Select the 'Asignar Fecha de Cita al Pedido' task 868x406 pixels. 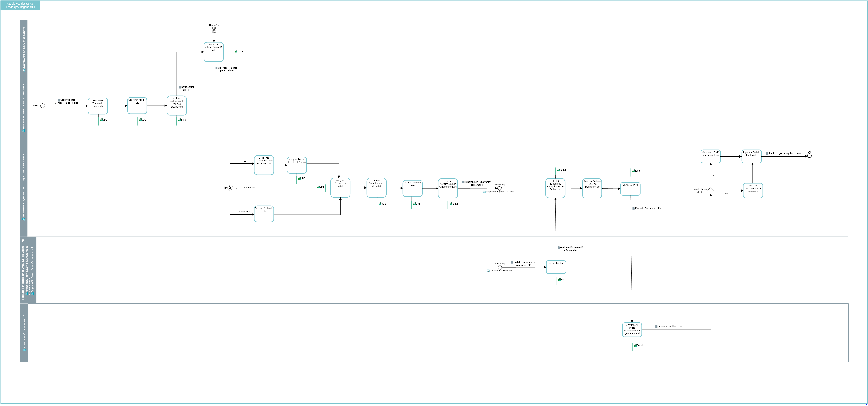point(297,165)
